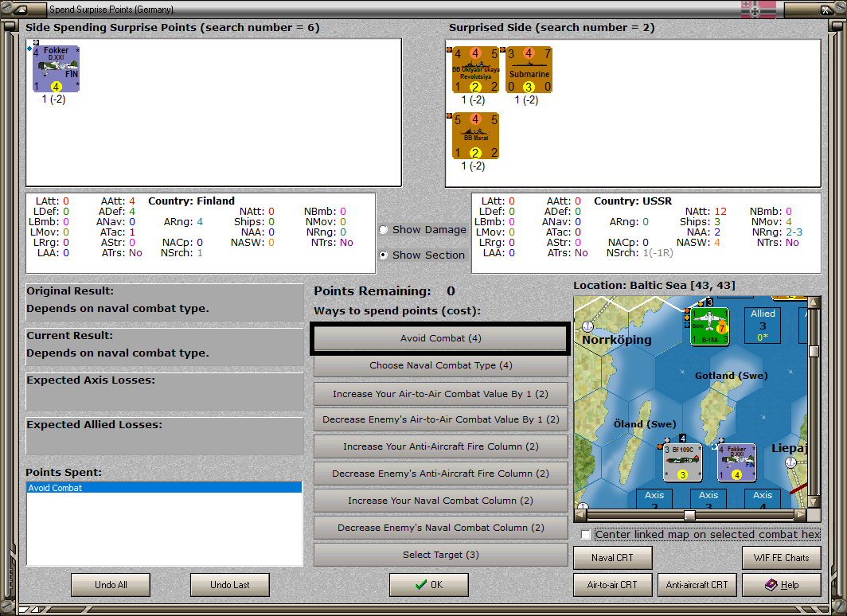Click Decrease Enemy's Naval Combat Column
This screenshot has height=616, width=847.
tap(440, 528)
